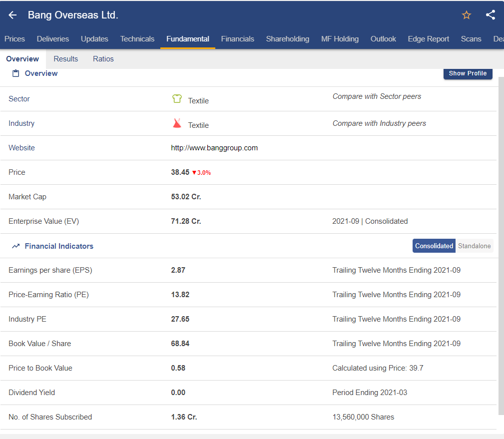Click the Earnings per share (EPS) label
Image resolution: width=504 pixels, height=439 pixels.
coord(50,270)
